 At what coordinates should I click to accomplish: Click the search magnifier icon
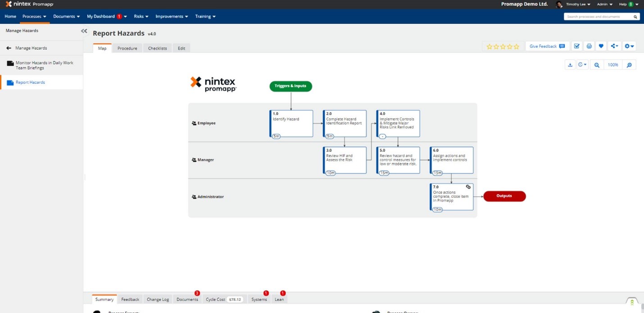(635, 17)
